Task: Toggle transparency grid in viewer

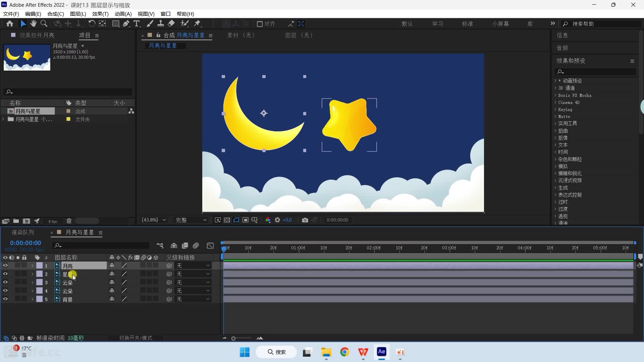Action: pyautogui.click(x=227, y=220)
